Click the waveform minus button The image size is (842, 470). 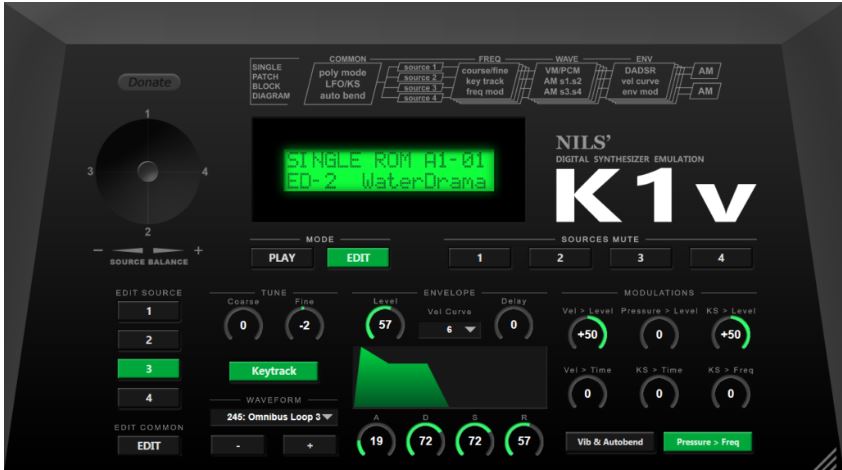(238, 446)
